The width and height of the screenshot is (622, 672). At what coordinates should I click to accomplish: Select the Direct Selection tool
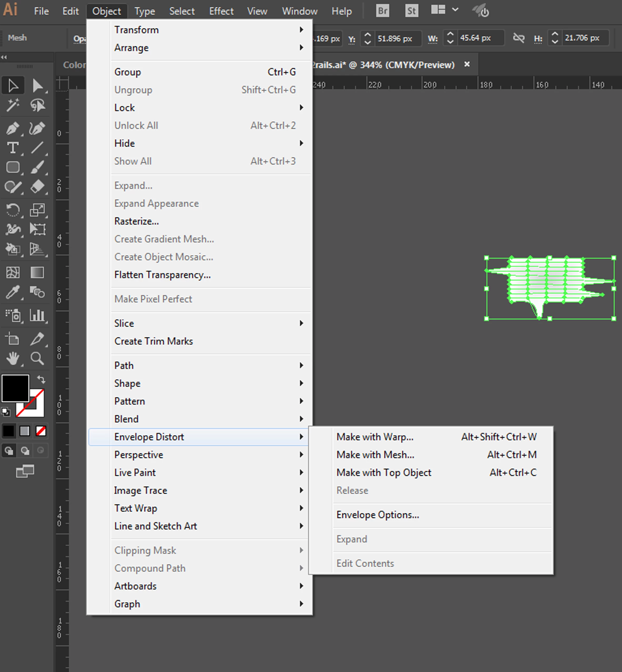tap(37, 85)
